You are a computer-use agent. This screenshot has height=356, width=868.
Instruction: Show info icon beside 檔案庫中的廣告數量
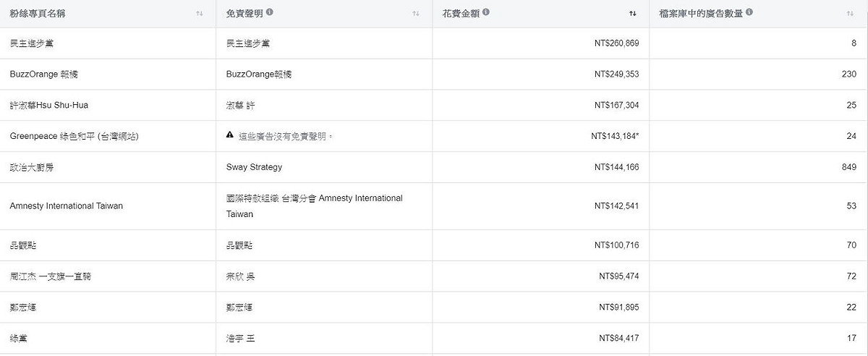(x=749, y=12)
